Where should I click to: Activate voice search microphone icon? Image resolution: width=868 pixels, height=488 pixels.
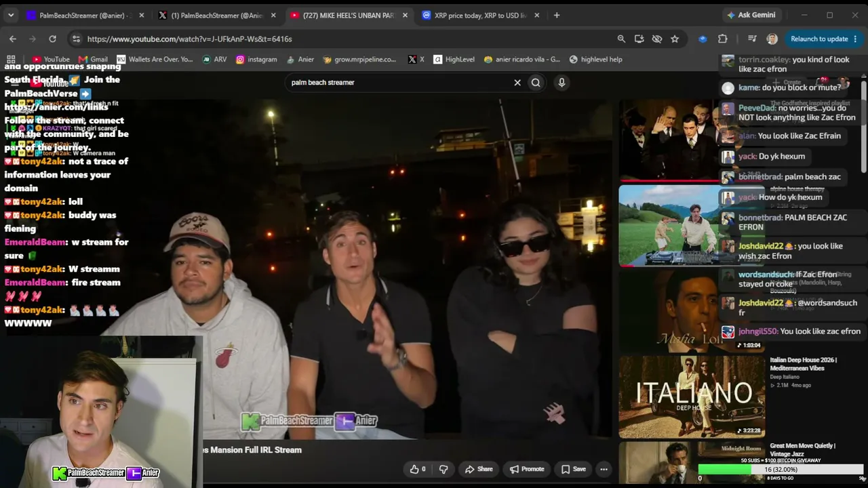(x=561, y=83)
